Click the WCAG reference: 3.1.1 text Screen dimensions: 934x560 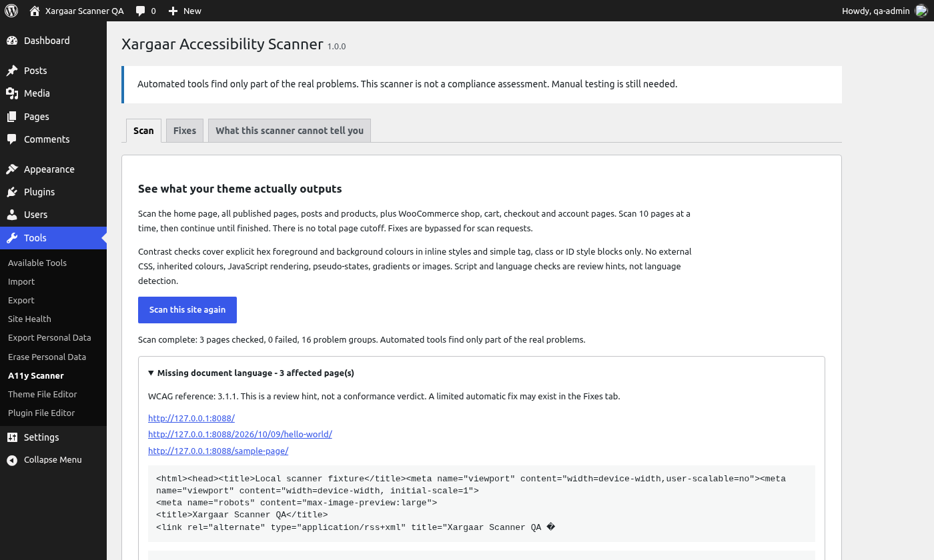point(193,396)
